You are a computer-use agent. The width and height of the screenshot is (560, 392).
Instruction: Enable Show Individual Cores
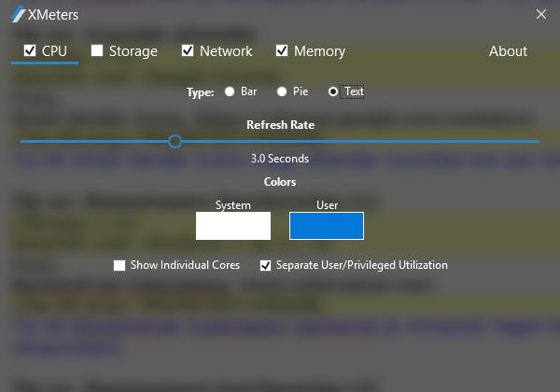point(119,265)
